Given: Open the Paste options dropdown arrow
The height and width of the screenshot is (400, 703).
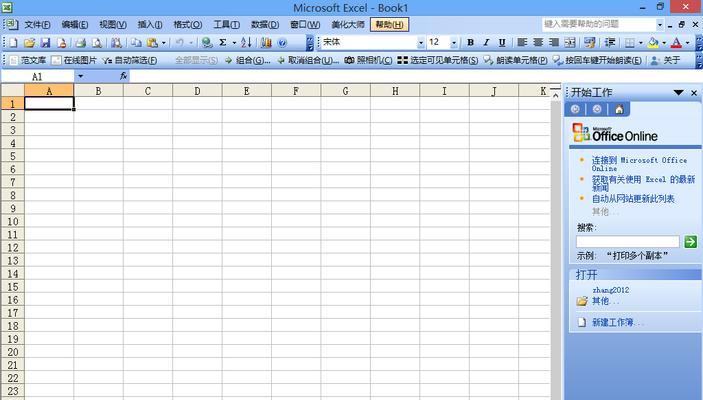Looking at the screenshot, I should [164, 43].
